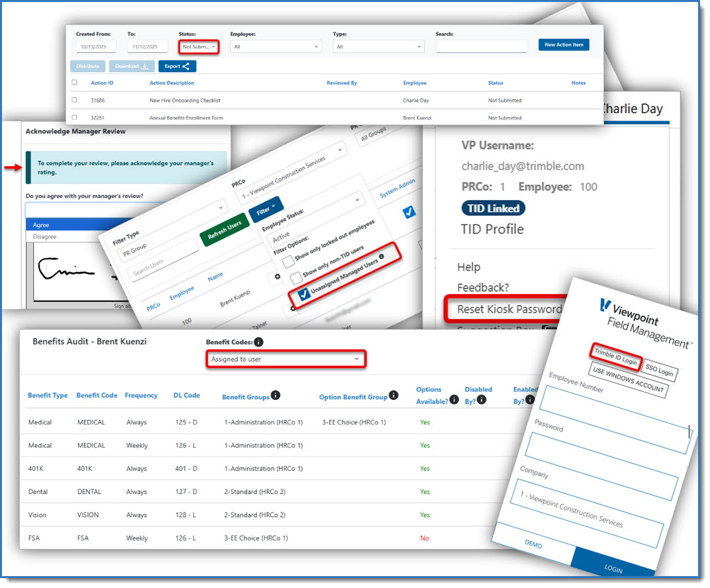Open the PRCo dropdown Viewpoint Construction Services
This screenshot has width=710, height=588.
291,174
